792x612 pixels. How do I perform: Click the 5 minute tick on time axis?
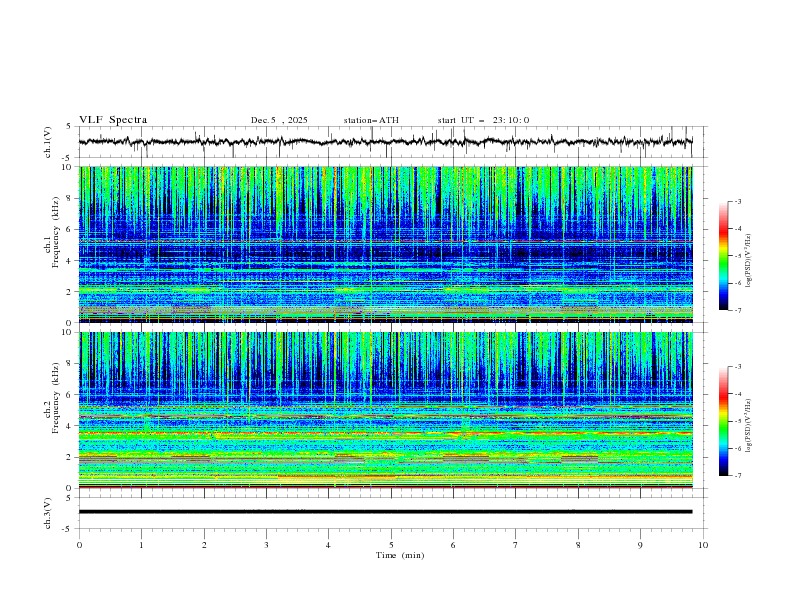coord(391,545)
